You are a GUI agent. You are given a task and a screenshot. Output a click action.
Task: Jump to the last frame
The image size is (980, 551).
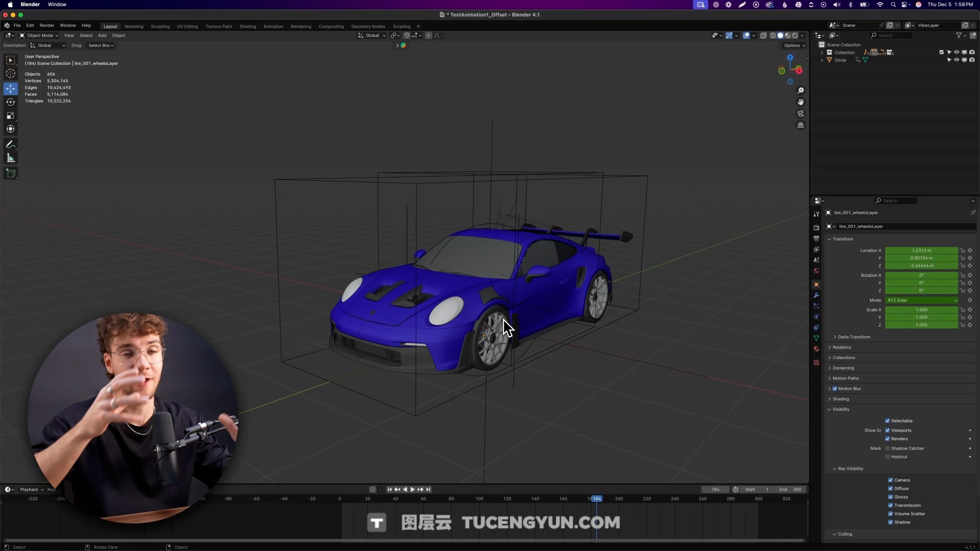click(x=428, y=489)
